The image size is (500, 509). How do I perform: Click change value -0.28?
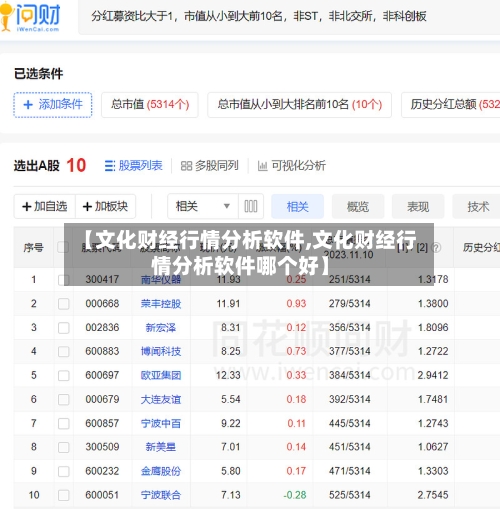pos(295,495)
